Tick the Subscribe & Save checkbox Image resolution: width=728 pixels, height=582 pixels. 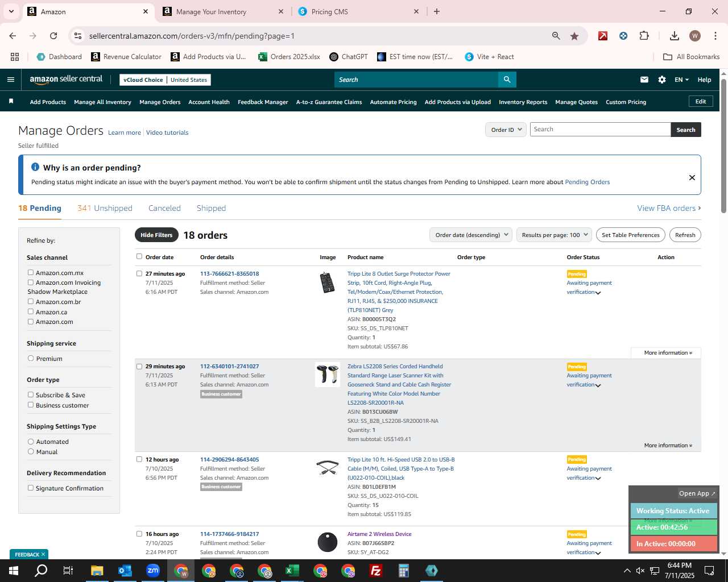[31, 394]
